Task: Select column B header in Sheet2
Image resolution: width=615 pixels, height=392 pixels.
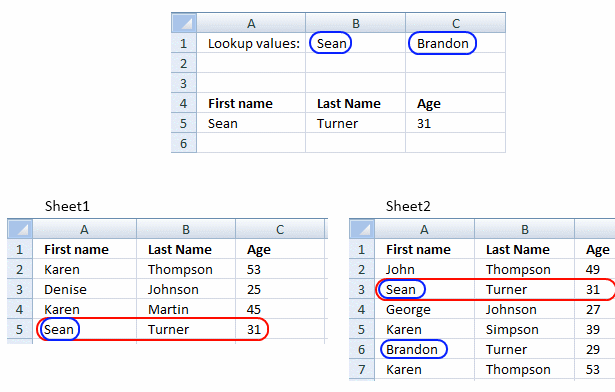Action: click(524, 229)
